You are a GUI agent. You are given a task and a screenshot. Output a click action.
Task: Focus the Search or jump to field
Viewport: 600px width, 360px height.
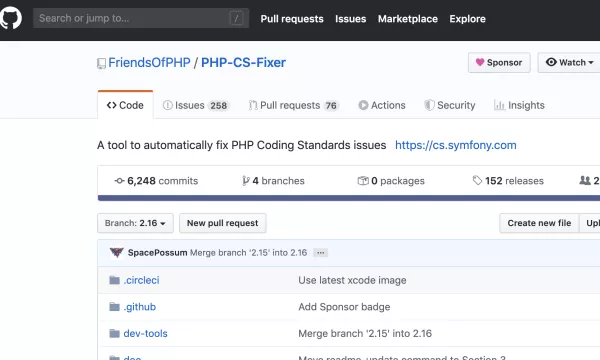click(x=141, y=18)
